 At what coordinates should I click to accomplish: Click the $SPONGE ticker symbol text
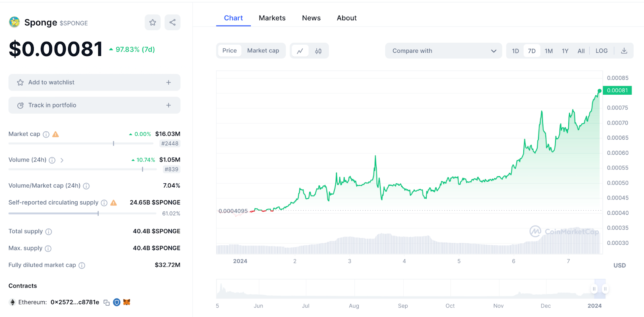coord(74,23)
